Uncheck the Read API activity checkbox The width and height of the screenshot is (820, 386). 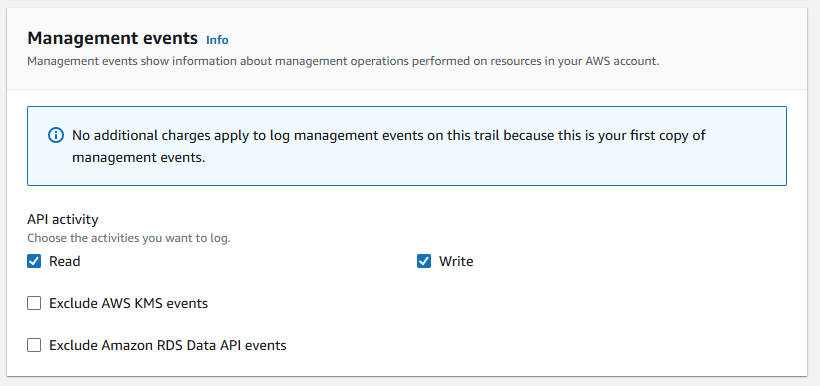point(34,260)
